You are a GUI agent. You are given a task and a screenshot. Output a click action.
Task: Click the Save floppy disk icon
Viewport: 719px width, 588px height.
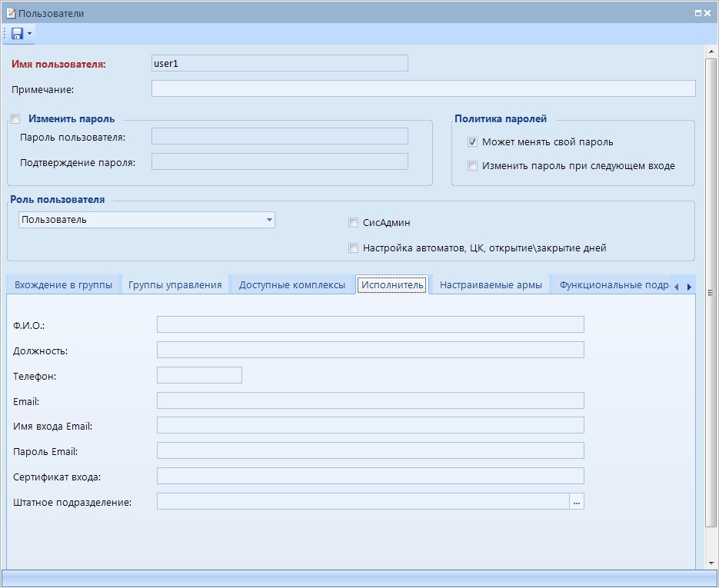(17, 34)
